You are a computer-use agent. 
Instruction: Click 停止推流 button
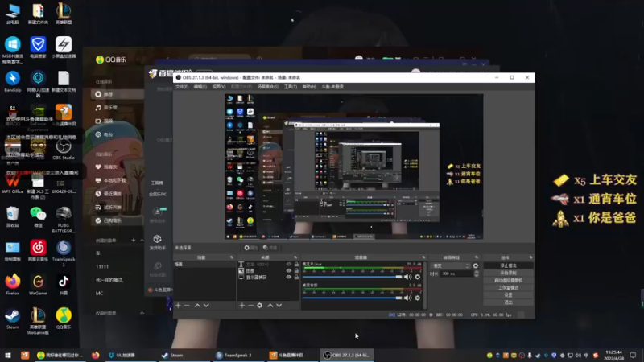[509, 265]
